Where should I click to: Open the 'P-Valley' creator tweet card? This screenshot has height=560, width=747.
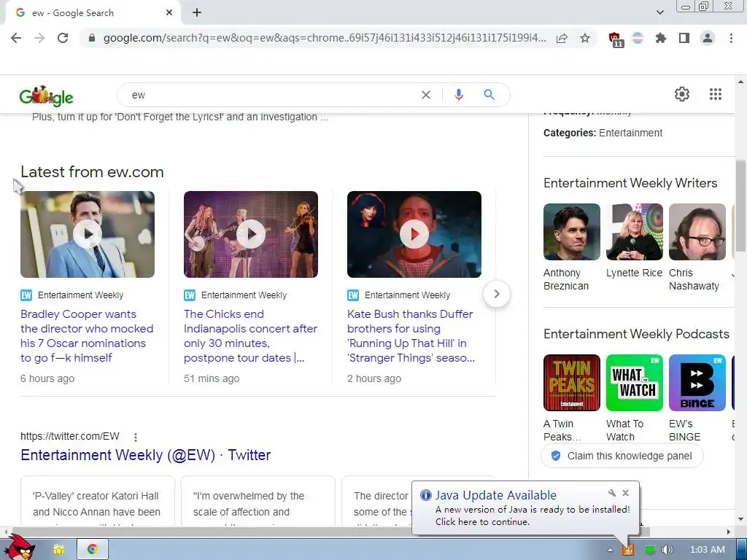tap(98, 501)
